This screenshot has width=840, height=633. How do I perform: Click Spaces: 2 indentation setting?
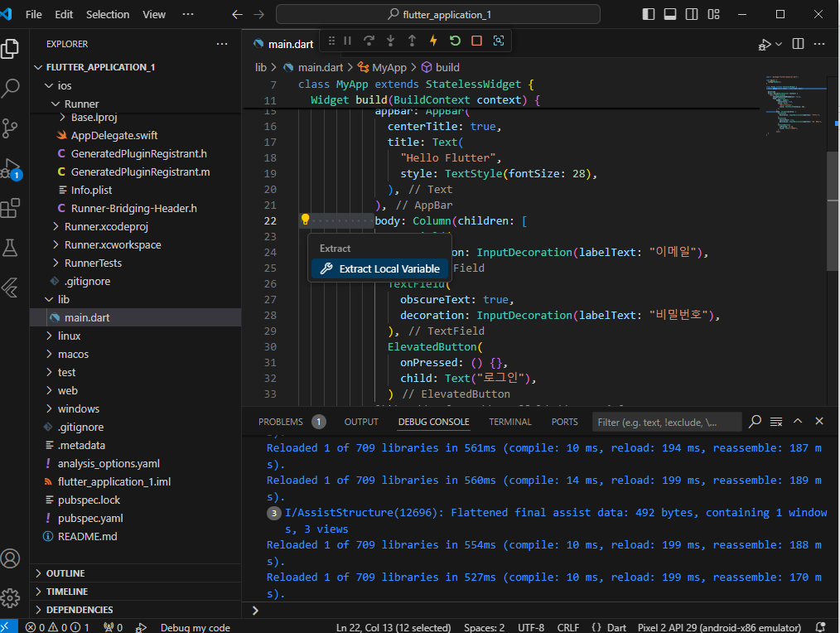485,627
